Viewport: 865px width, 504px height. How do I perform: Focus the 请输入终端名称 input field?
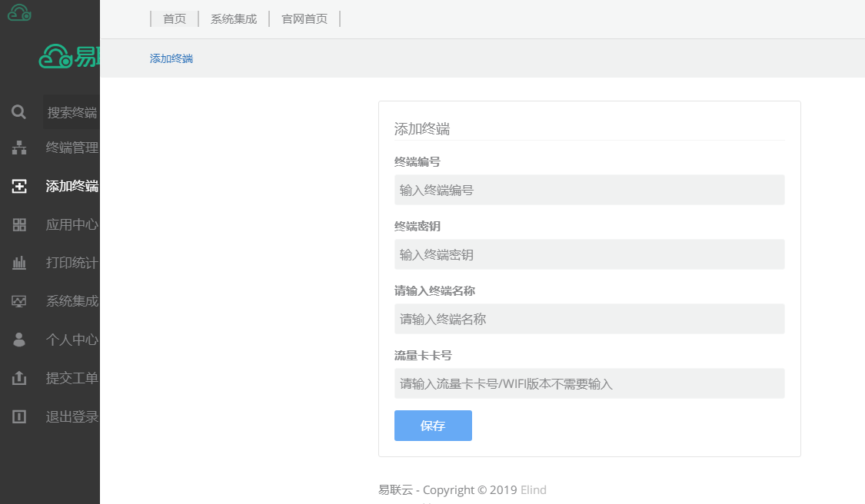[x=589, y=319]
